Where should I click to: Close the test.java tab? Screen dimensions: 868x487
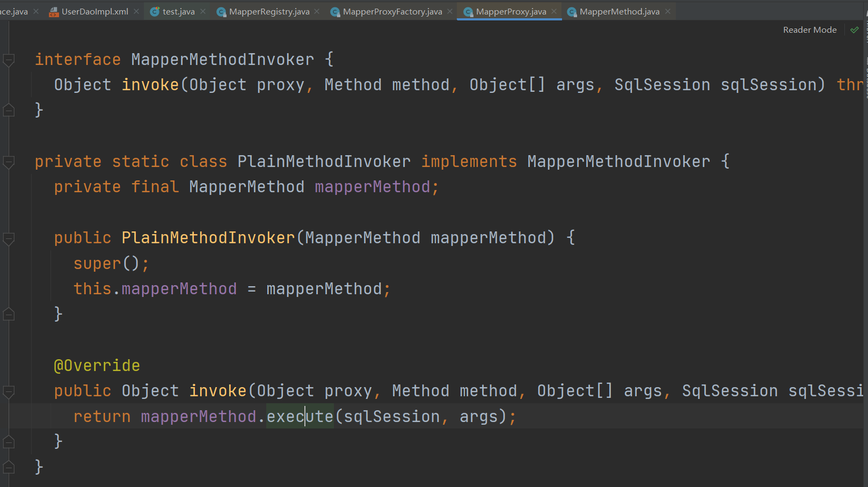203,11
